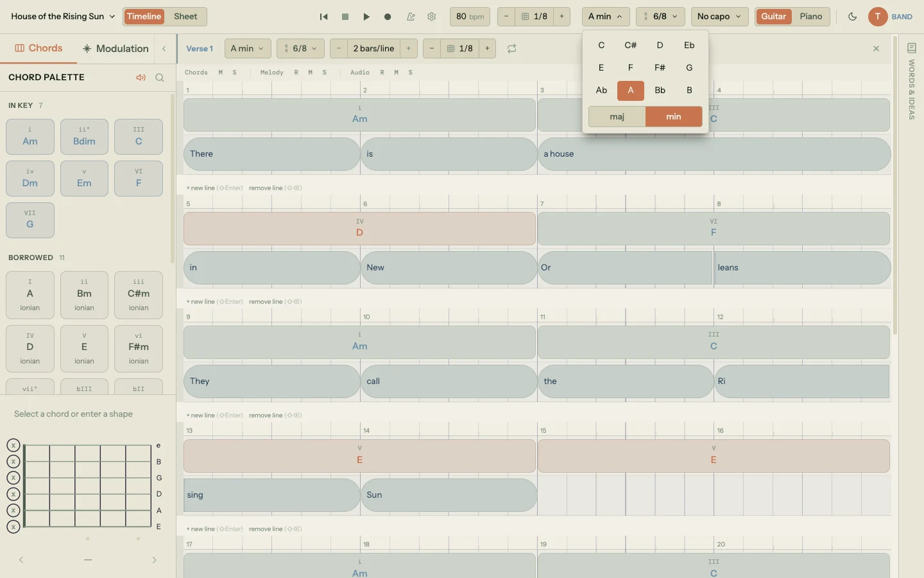Toggle the metronome

pyautogui.click(x=411, y=17)
